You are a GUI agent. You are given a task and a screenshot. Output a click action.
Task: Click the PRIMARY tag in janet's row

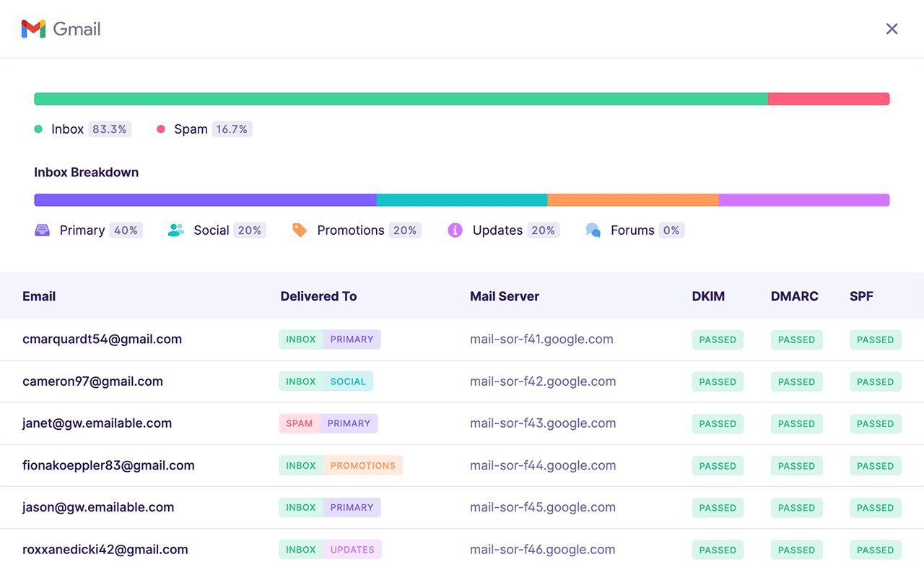349,423
